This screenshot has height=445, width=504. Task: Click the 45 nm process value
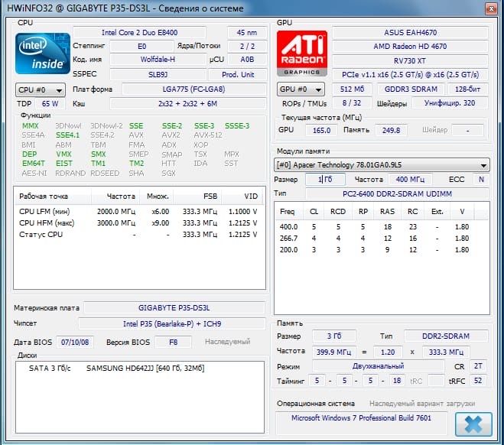pyautogui.click(x=247, y=32)
